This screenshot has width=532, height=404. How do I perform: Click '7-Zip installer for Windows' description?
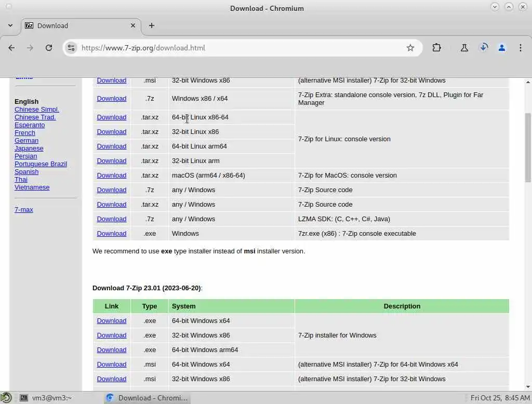point(337,335)
